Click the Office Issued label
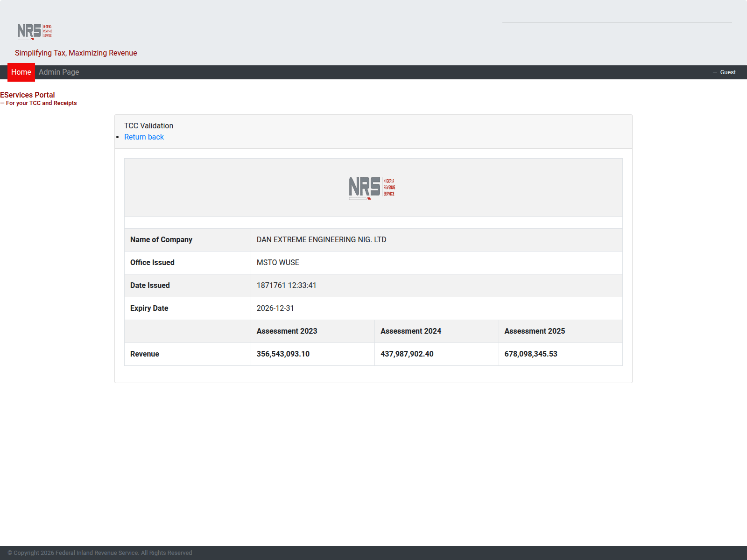This screenshot has height=560, width=747. pyautogui.click(x=152, y=263)
